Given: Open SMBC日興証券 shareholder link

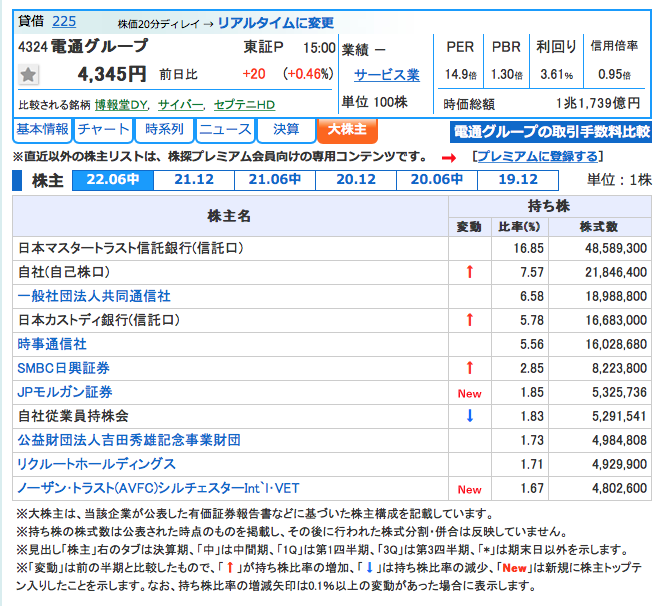Looking at the screenshot, I should tap(63, 368).
